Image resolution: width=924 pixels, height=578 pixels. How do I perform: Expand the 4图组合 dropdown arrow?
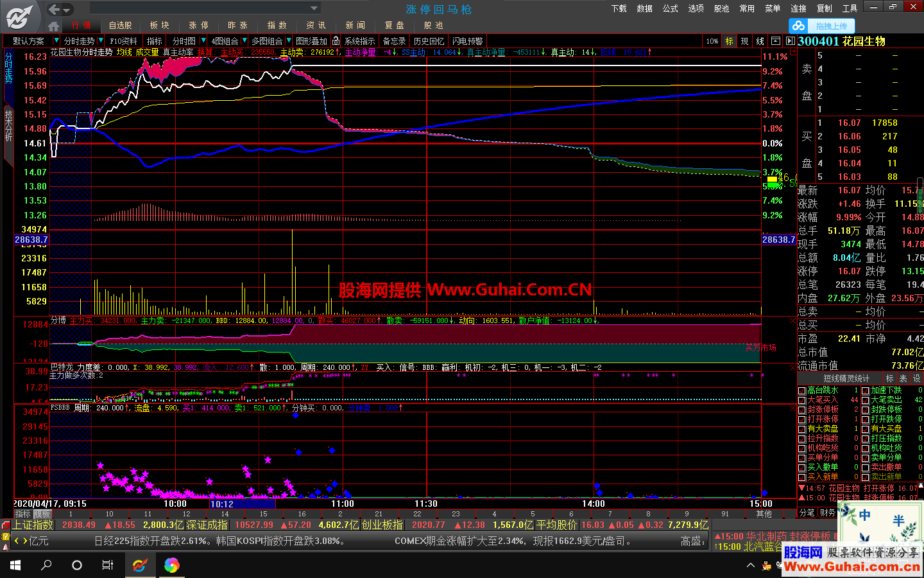[x=244, y=40]
